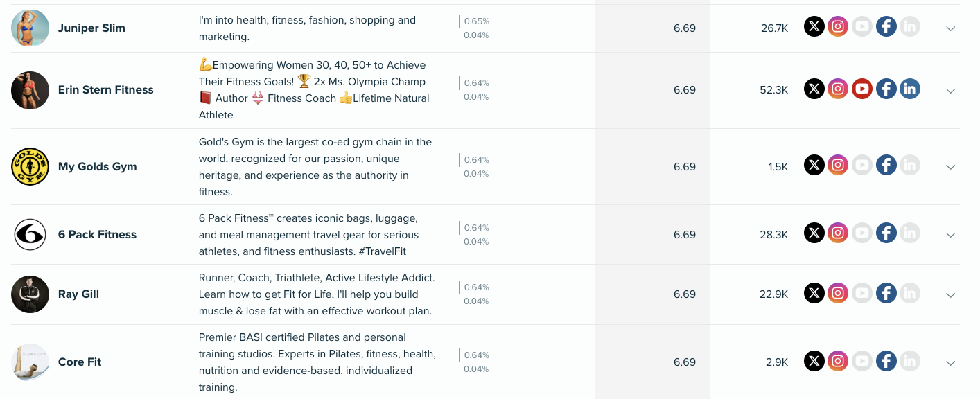
Task: Click Erin Stern Fitness profile photo
Action: (x=30, y=90)
